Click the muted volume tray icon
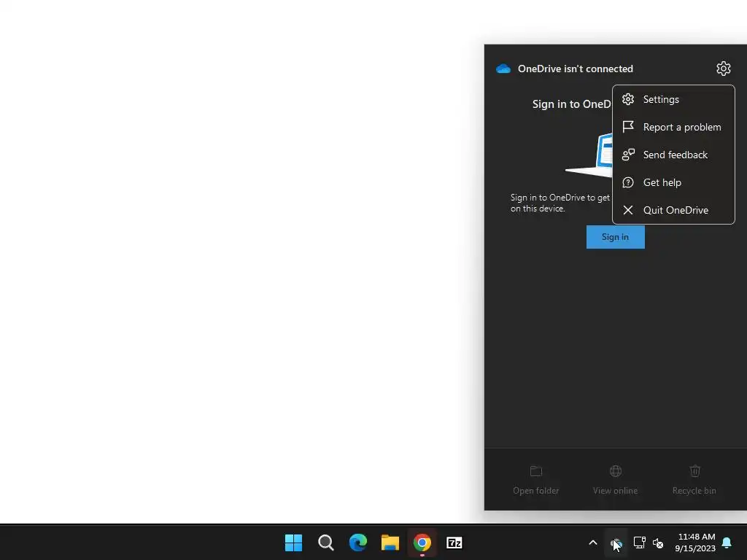 (658, 542)
